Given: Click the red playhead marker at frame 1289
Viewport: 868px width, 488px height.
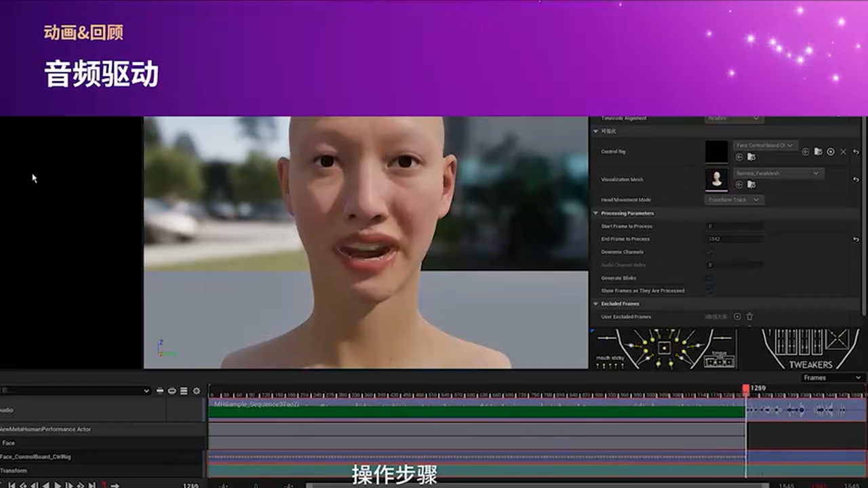Looking at the screenshot, I should point(746,386).
